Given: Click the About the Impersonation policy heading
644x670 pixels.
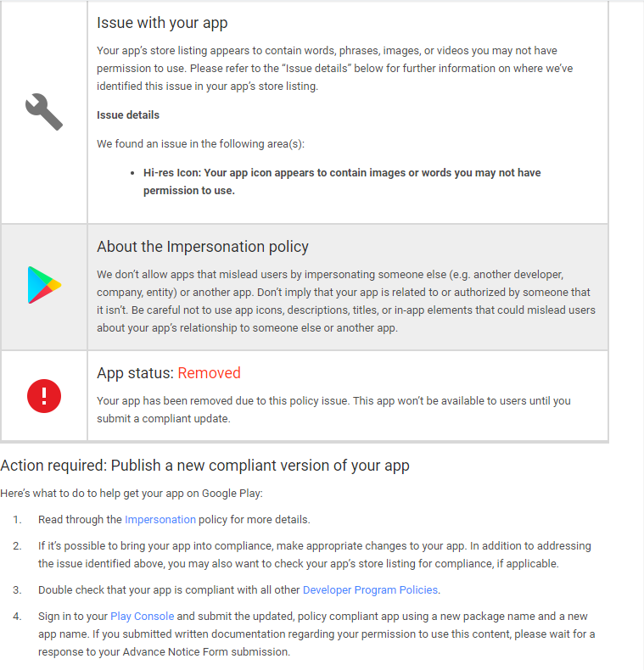Looking at the screenshot, I should click(x=203, y=247).
